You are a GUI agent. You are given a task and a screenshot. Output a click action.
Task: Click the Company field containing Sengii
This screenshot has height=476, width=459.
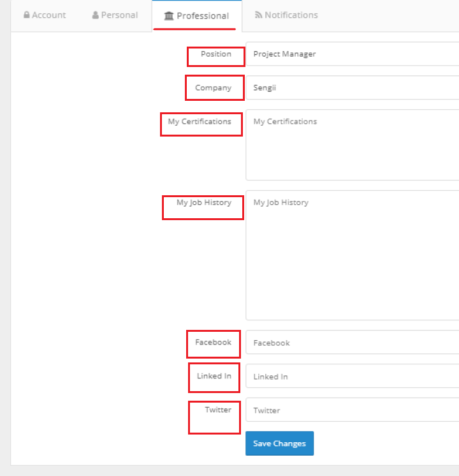pyautogui.click(x=352, y=87)
